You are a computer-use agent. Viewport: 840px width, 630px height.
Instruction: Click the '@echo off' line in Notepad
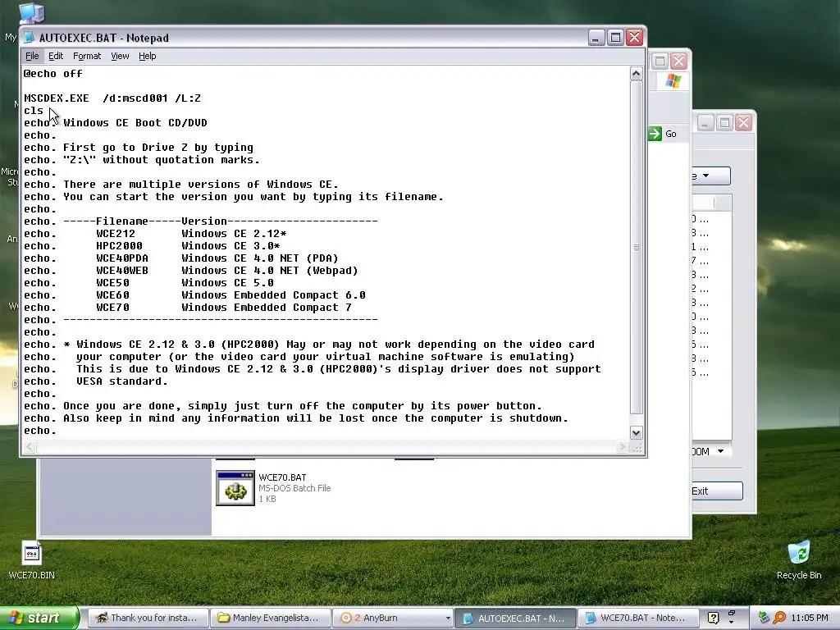(53, 73)
